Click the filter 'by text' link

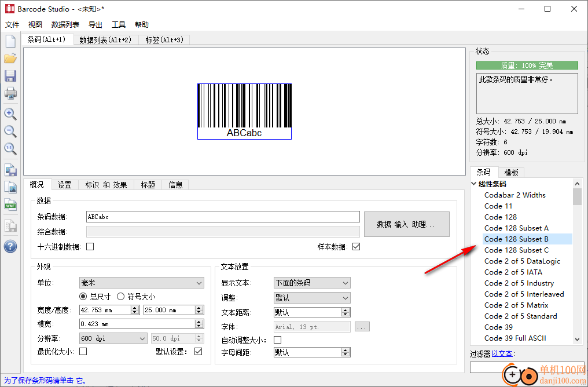[502, 353]
